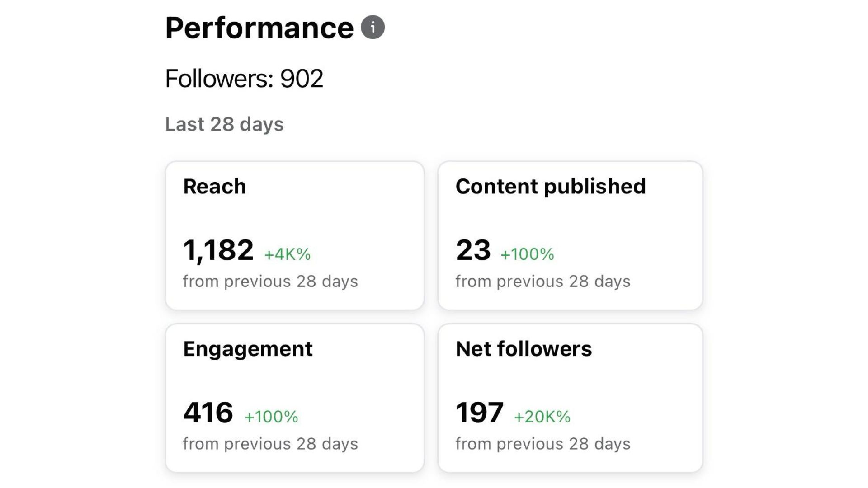Click Content published's previous 28 days text
This screenshot has width=868, height=488.
pyautogui.click(x=543, y=282)
